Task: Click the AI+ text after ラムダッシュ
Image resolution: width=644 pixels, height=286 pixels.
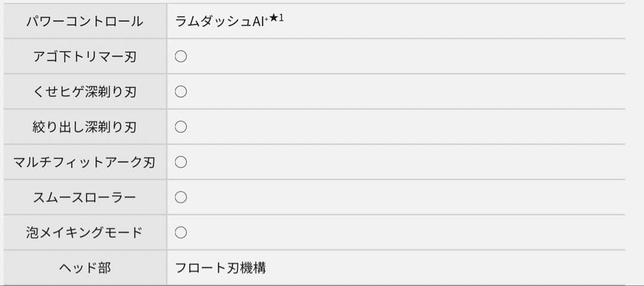Action: pos(260,21)
